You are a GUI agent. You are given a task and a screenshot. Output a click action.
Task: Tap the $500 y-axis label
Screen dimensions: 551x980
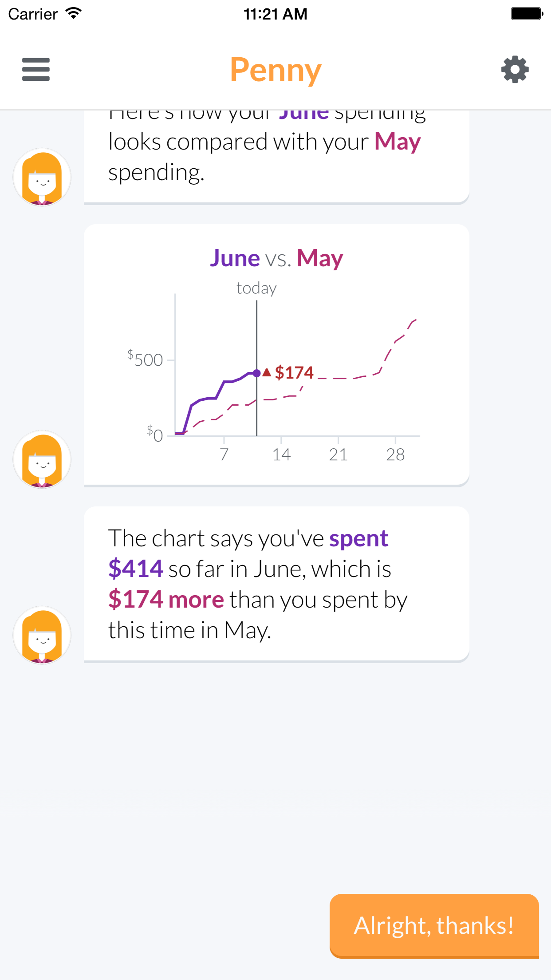(x=146, y=359)
